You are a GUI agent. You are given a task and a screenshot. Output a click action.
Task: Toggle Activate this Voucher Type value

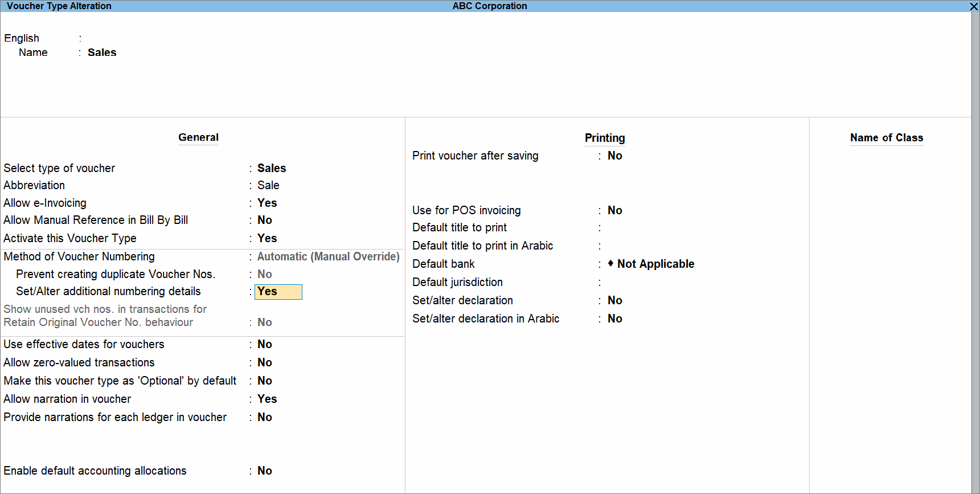click(267, 238)
